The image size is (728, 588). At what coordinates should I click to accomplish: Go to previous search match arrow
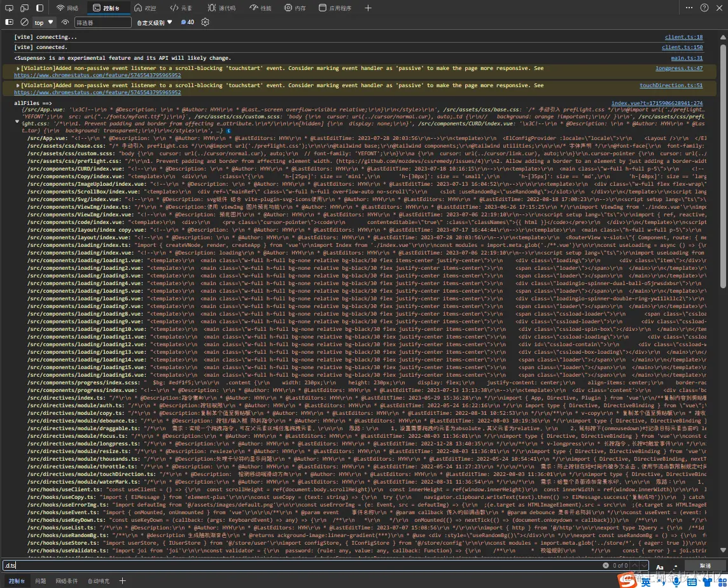pos(634,565)
